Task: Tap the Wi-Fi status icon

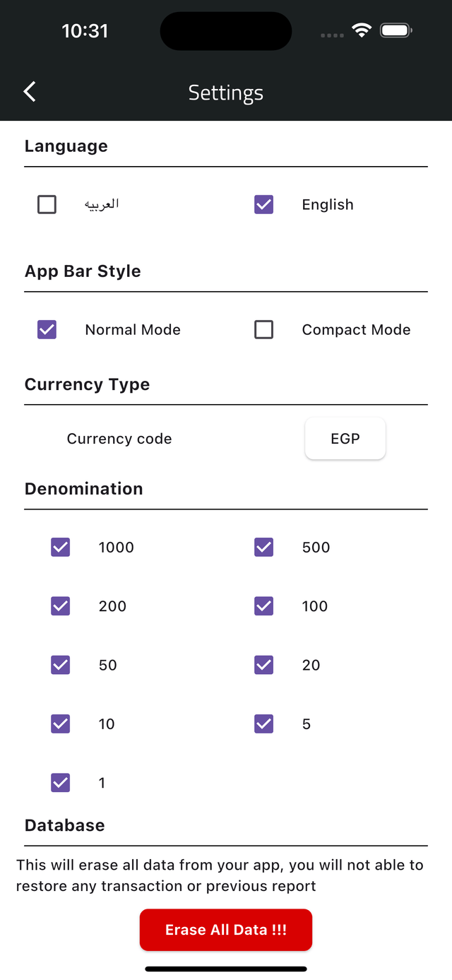Action: 362,30
